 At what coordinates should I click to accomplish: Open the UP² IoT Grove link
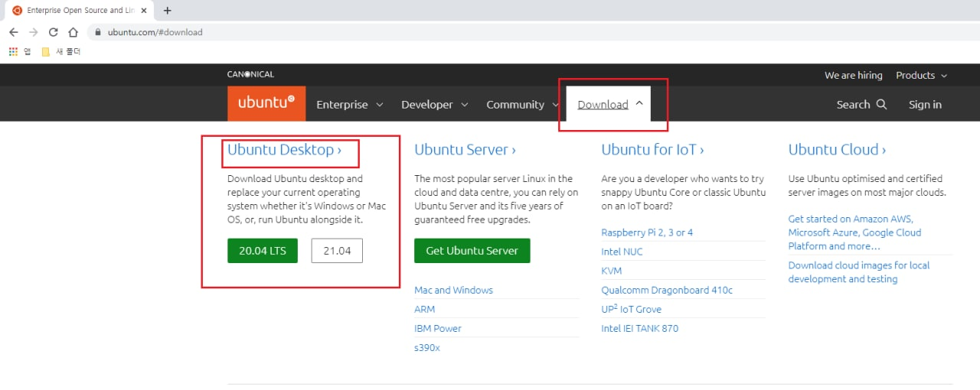click(x=632, y=309)
